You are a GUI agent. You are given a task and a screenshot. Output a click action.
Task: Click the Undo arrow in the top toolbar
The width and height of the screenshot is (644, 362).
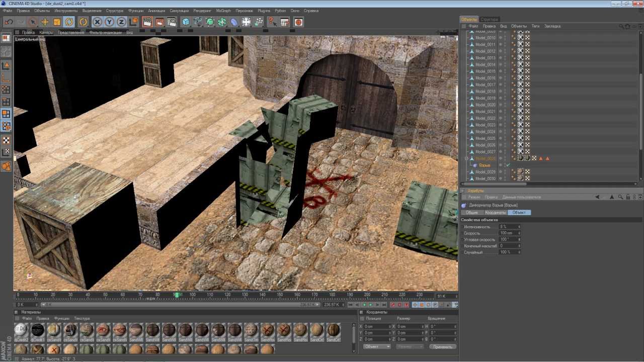click(x=9, y=22)
